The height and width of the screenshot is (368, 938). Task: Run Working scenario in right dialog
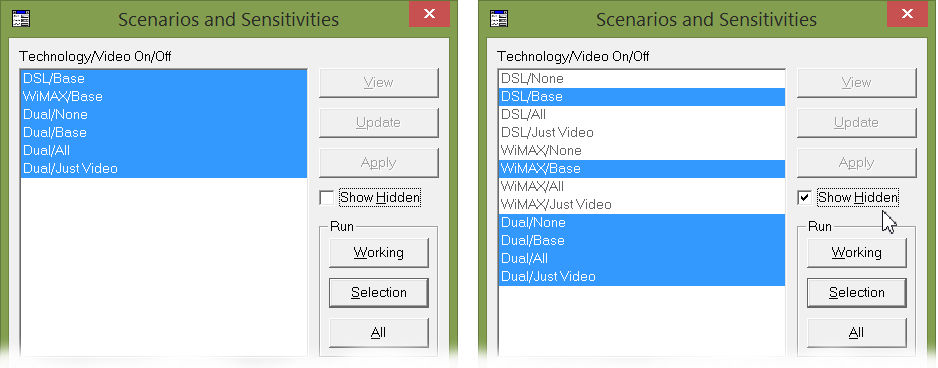pos(857,253)
